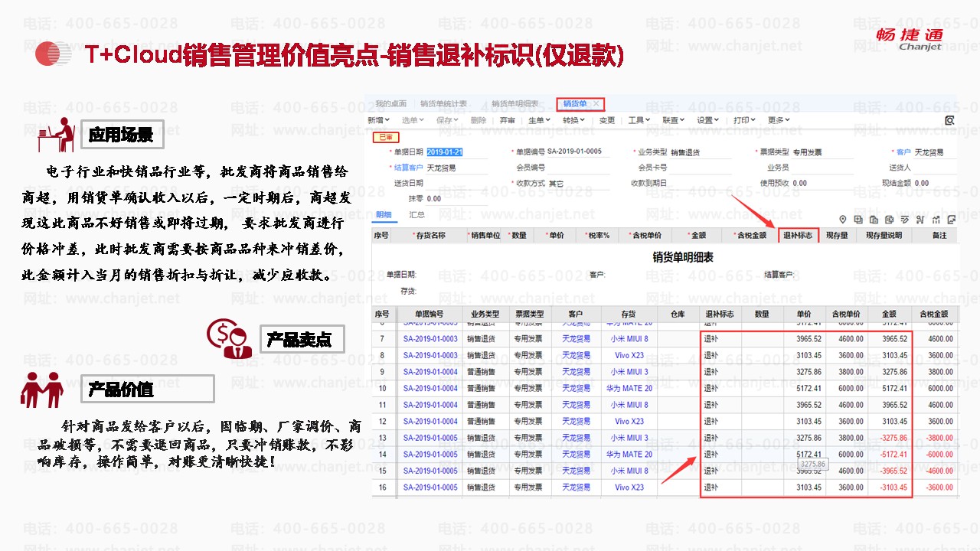The width and height of the screenshot is (980, 551).
Task: Click the location pin icon above the grid
Action: (x=842, y=220)
